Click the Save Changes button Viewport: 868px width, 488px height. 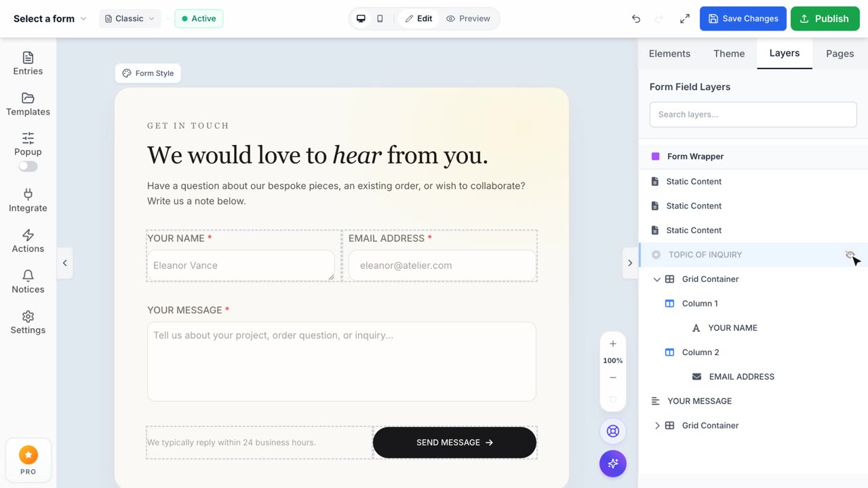point(743,19)
